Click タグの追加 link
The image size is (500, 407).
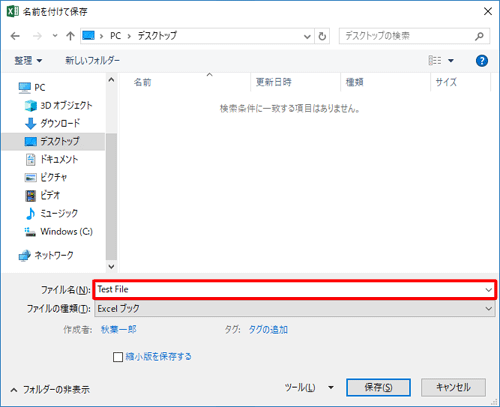coord(268,330)
